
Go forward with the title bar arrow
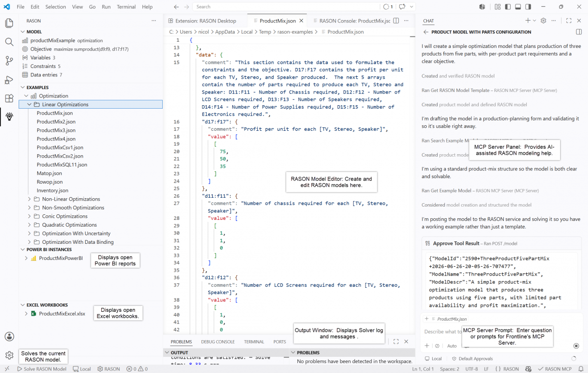point(186,7)
